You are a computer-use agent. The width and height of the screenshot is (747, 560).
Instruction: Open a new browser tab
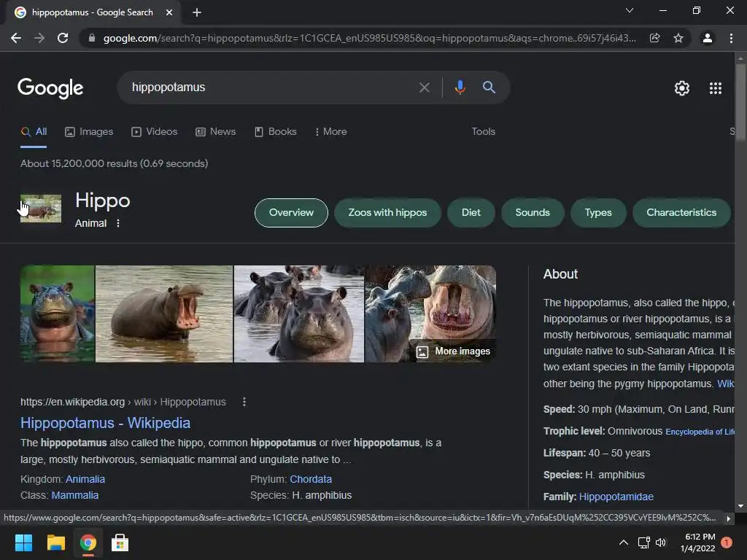click(197, 12)
